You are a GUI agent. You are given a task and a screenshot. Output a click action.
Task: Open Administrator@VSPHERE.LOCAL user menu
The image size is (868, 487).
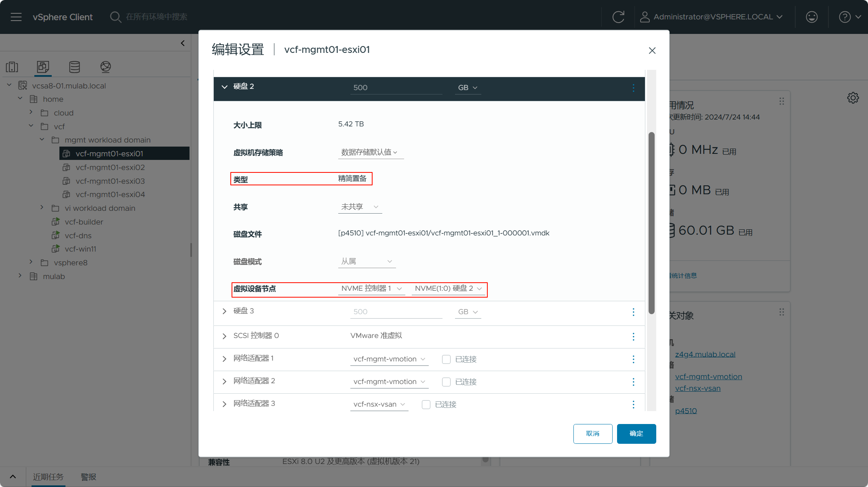click(712, 17)
